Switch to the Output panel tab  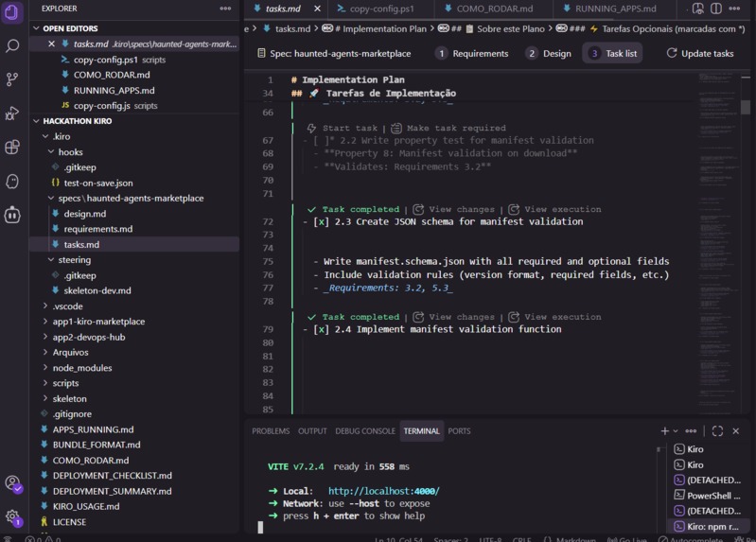click(312, 430)
